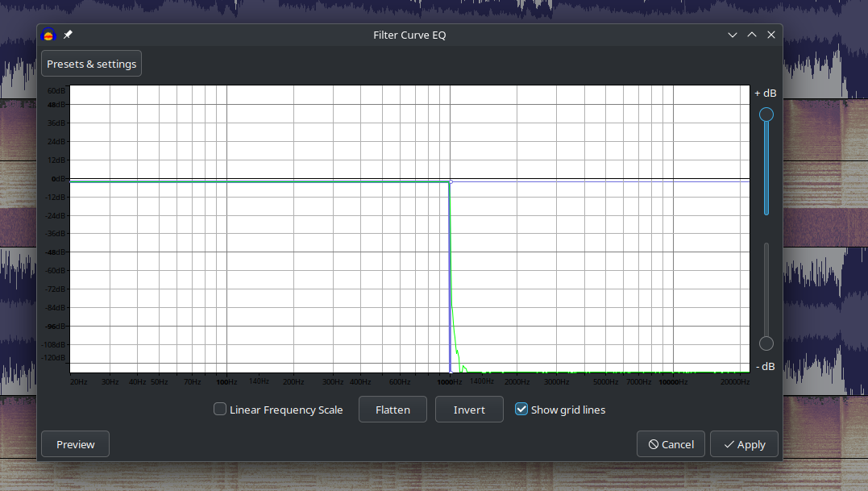Click the 20000Hz frequency axis label
Viewport: 868px width, 491px height.
click(x=735, y=382)
